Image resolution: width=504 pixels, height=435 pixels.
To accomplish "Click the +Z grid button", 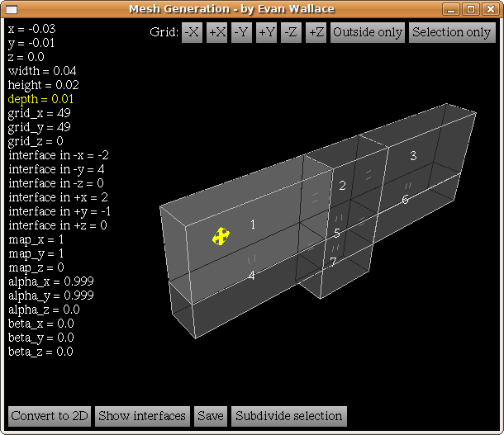I will [x=316, y=32].
